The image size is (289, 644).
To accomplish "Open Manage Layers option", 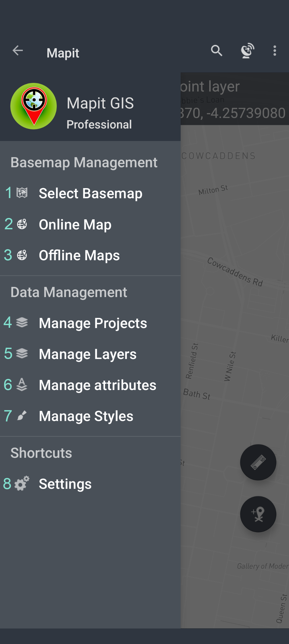I will coord(87,354).
